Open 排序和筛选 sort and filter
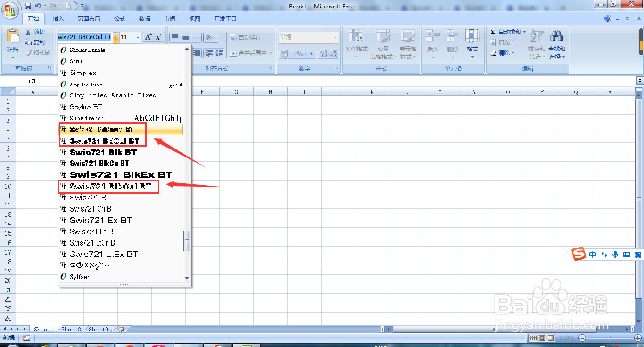The width and height of the screenshot is (644, 347). 537,45
